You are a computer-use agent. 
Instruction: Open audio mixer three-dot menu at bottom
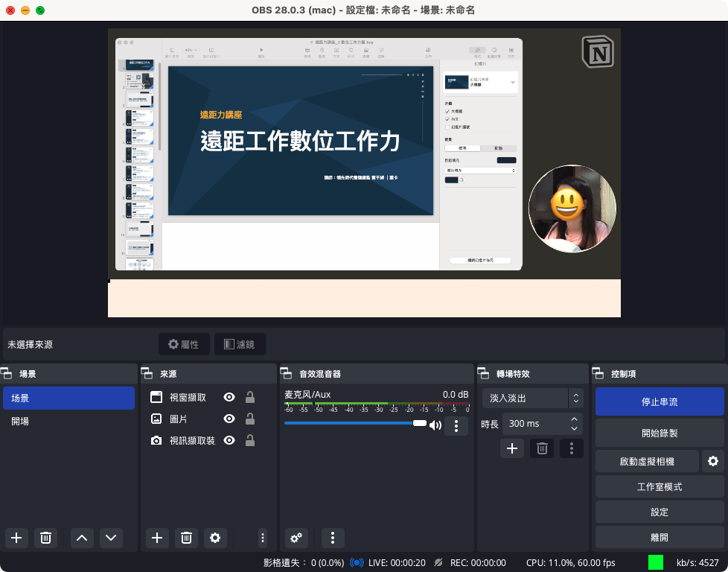pos(333,538)
